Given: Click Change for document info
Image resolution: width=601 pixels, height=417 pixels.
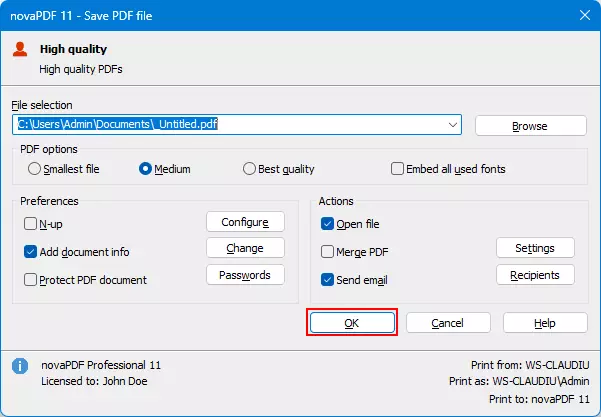Looking at the screenshot, I should click(245, 248).
